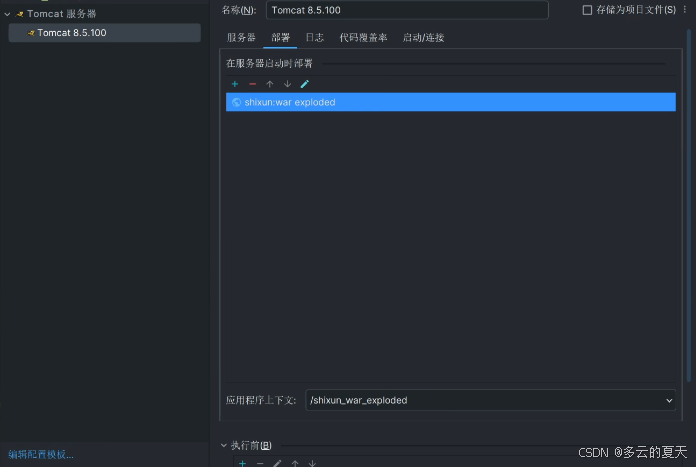The image size is (696, 467).
Task: Collapse the 执行前 section
Action: pyautogui.click(x=224, y=445)
